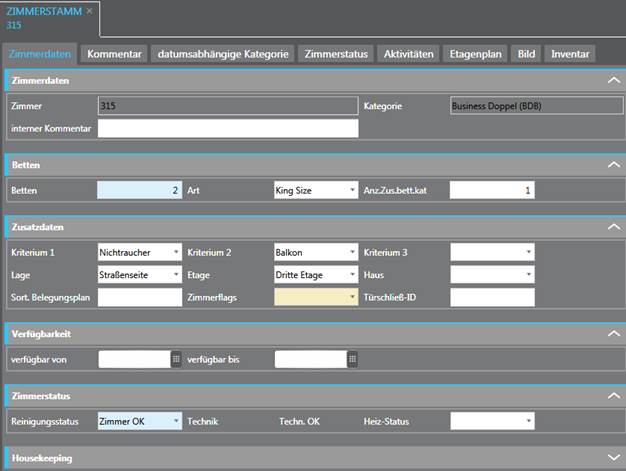Open the Inventar tab
The width and height of the screenshot is (626, 471).
click(x=571, y=53)
